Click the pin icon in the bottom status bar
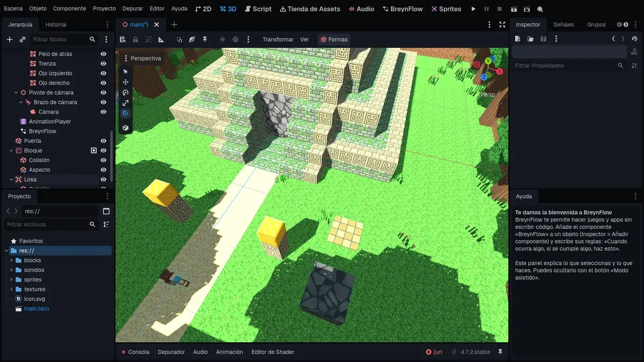644x362 pixels. pyautogui.click(x=500, y=352)
